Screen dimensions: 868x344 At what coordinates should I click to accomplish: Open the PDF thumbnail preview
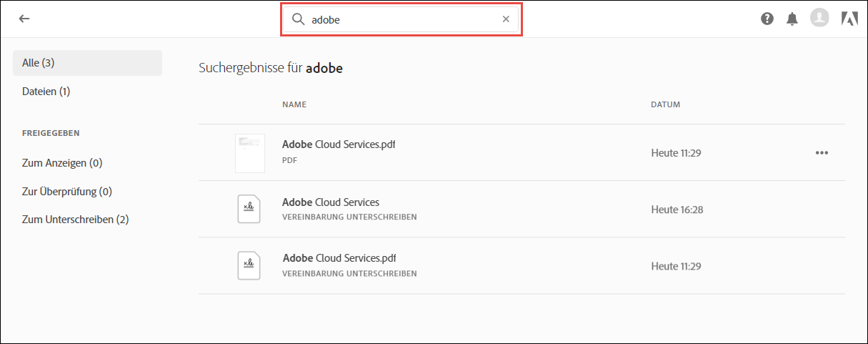click(249, 152)
